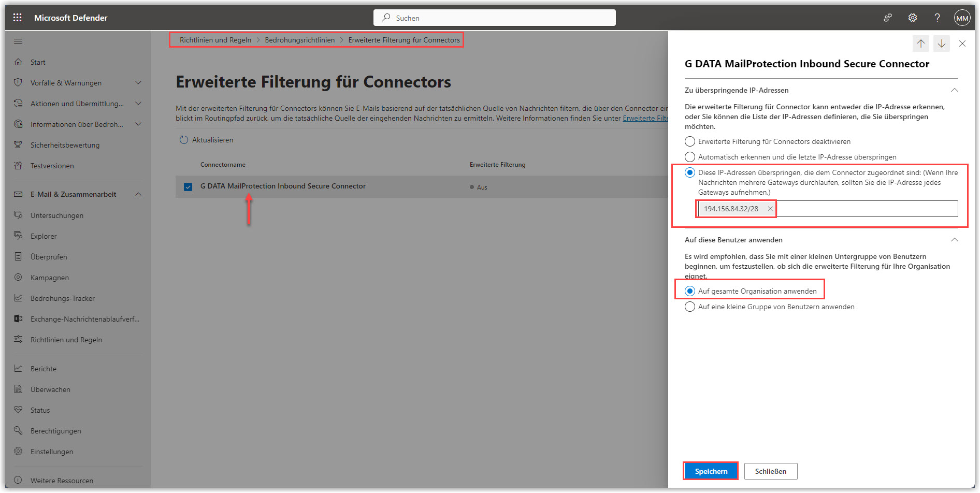Uncheck the G DATA MailProtection connector checkbox

[x=188, y=186]
